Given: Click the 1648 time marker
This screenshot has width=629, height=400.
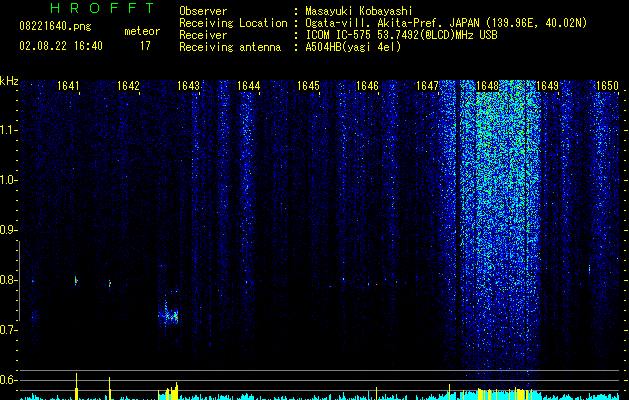Looking at the screenshot, I should (x=487, y=86).
